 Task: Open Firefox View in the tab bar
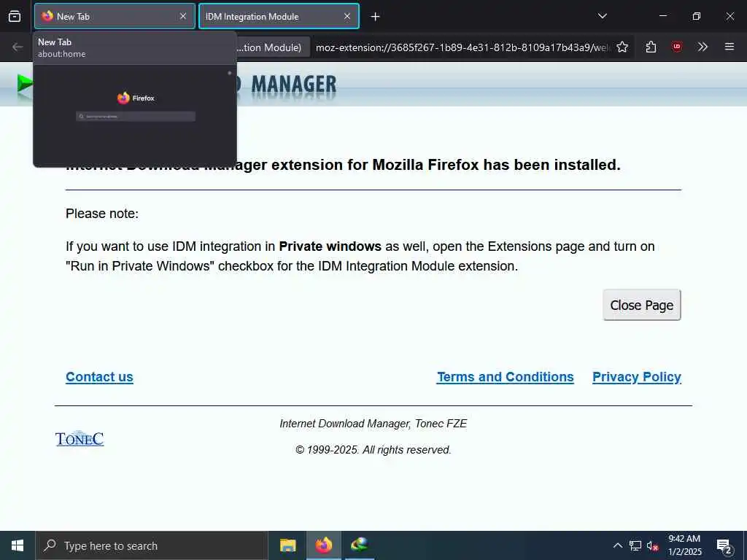click(15, 16)
